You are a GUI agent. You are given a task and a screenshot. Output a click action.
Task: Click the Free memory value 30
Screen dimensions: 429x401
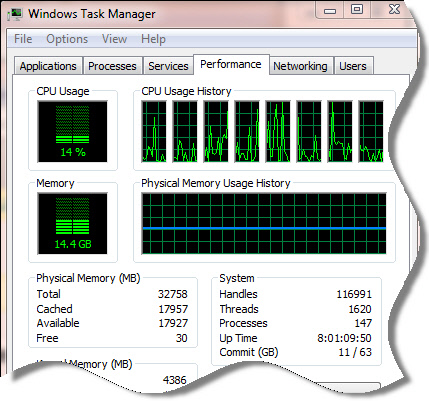click(182, 338)
